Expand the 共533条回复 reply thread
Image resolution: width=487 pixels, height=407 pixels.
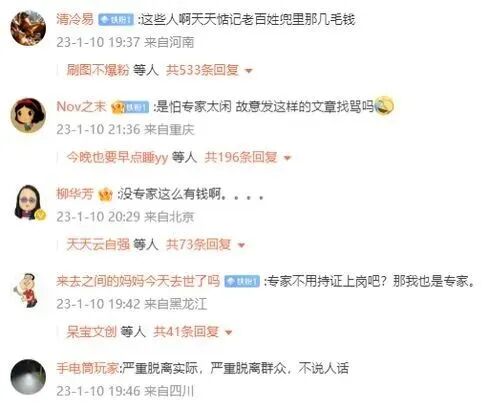click(209, 70)
